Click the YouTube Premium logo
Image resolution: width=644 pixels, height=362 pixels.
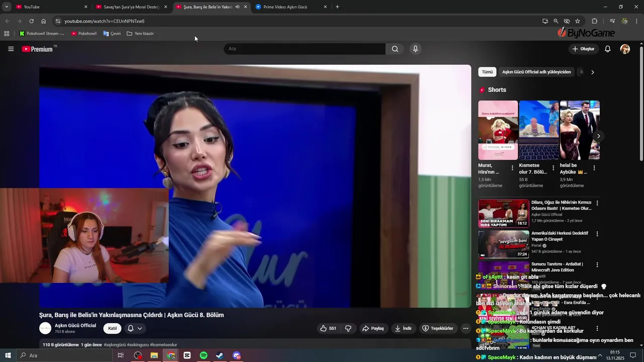coord(37,49)
